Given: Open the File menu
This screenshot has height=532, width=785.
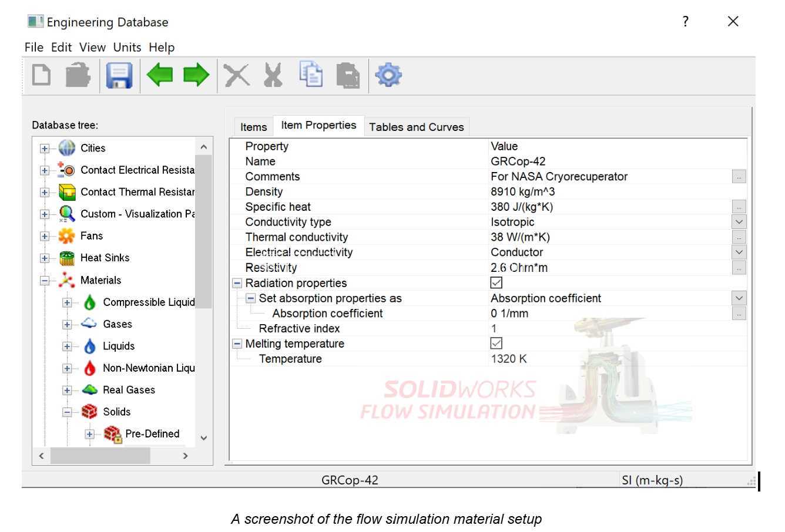Looking at the screenshot, I should (34, 48).
